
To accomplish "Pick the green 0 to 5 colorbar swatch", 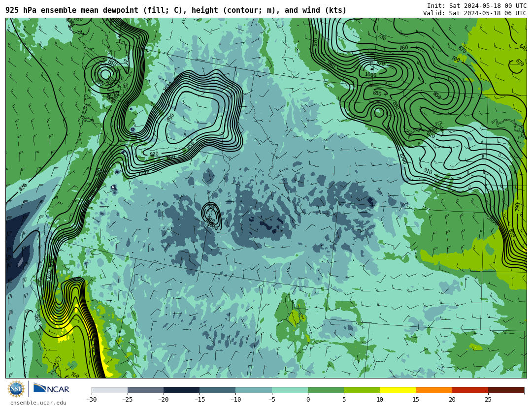I will coord(326,390).
